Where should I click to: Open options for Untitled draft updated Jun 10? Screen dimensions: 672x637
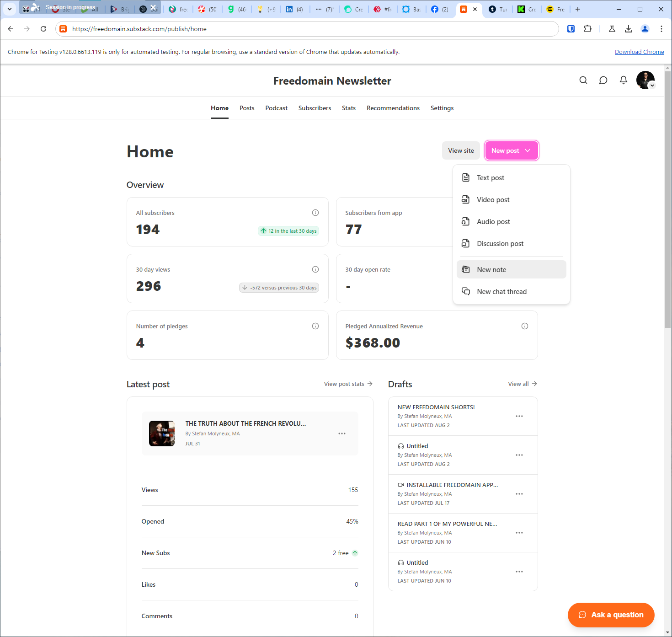pos(519,572)
